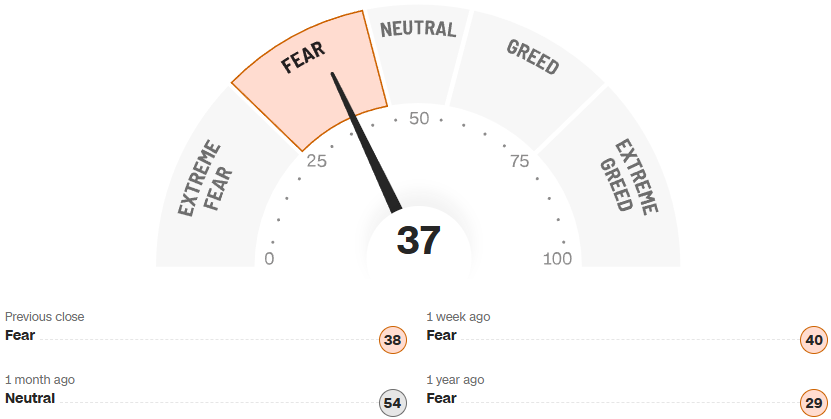Viewport: 831px width, 419px height.
Task: Click the Extreme Fear gauge segment
Action: point(205,178)
